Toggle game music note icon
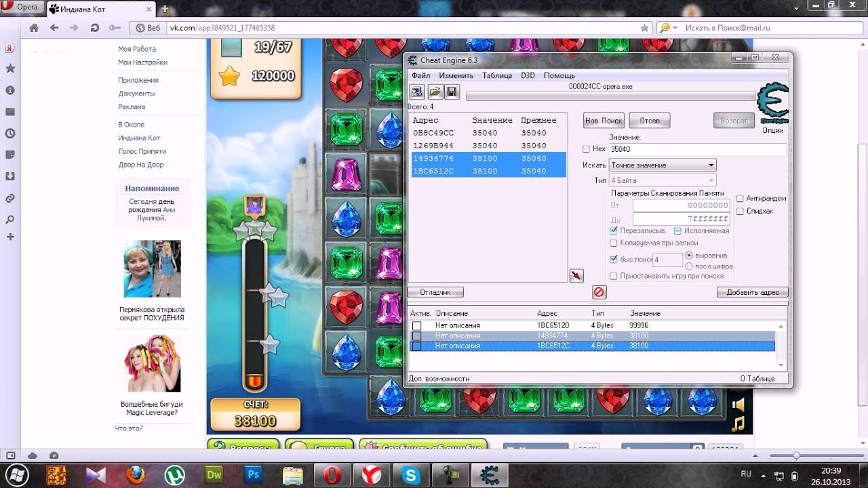The width and height of the screenshot is (868, 488). [738, 425]
